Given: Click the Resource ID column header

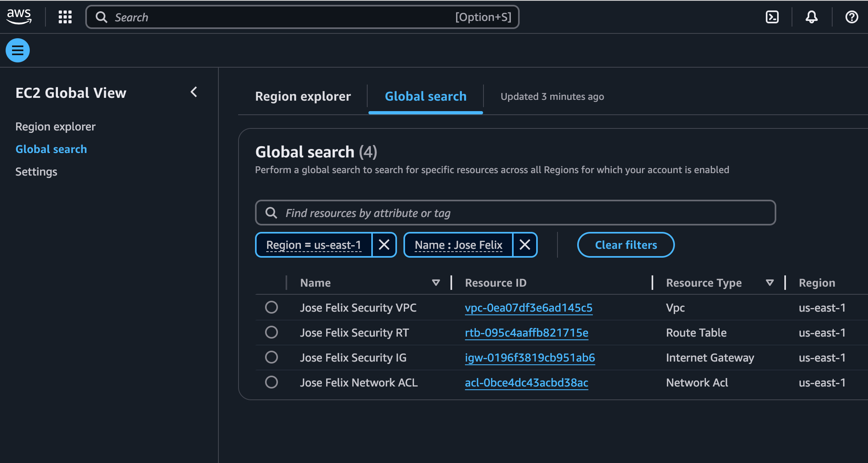Looking at the screenshot, I should 496,283.
